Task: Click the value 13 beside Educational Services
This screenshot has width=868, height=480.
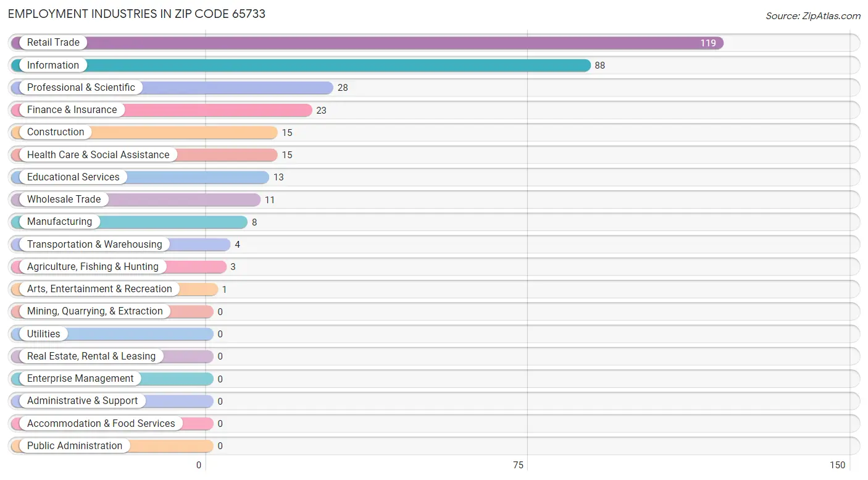Action: click(x=278, y=177)
